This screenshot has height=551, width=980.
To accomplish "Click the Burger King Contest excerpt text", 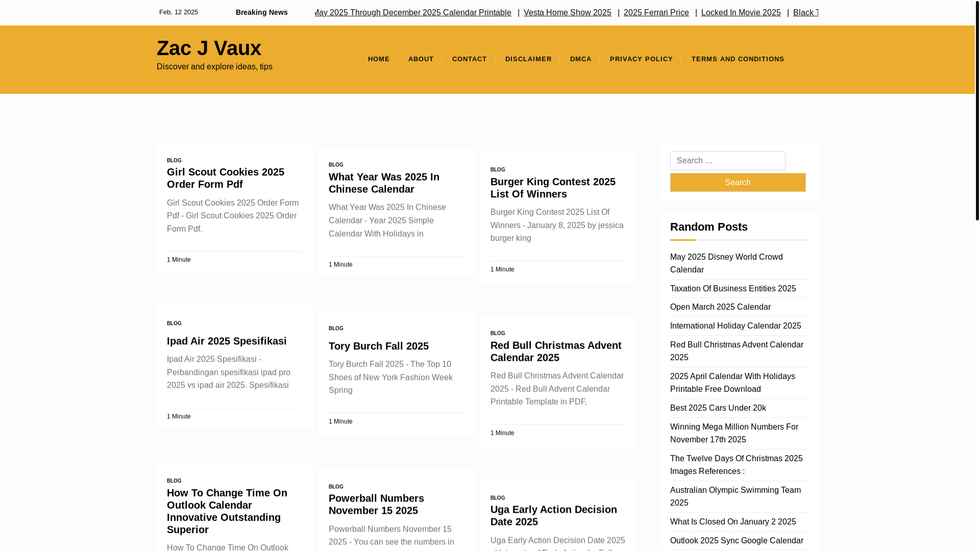I will point(557,225).
